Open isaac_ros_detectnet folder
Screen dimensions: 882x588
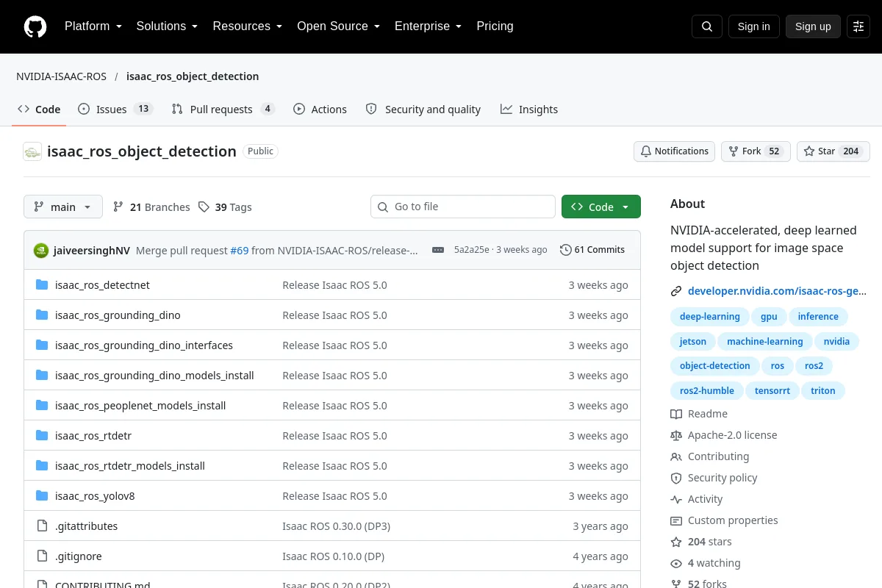(x=102, y=284)
